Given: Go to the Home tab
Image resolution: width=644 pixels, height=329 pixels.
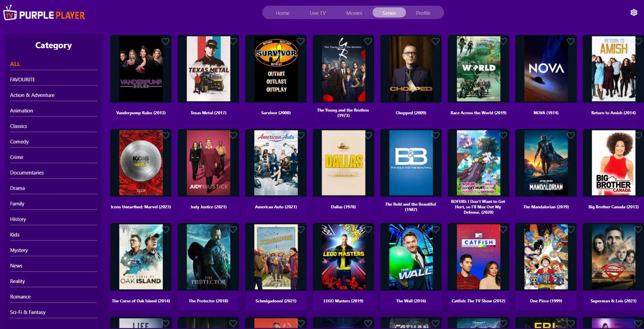Looking at the screenshot, I should [283, 13].
